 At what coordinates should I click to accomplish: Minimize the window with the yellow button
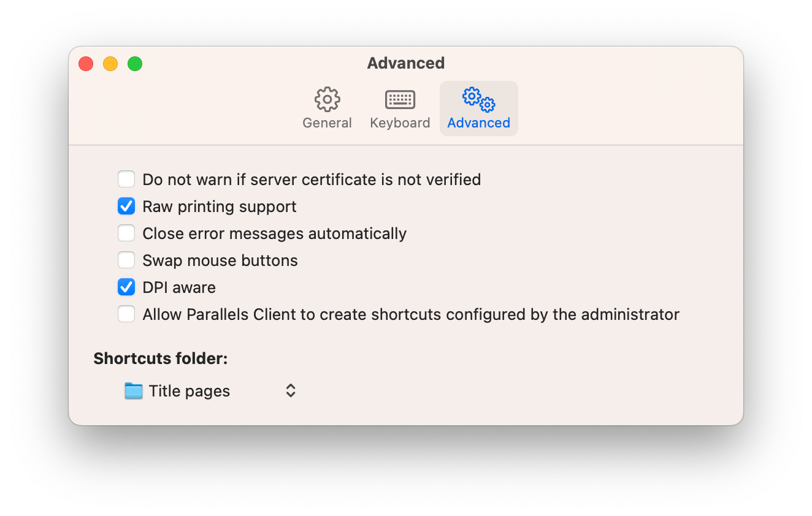(110, 64)
